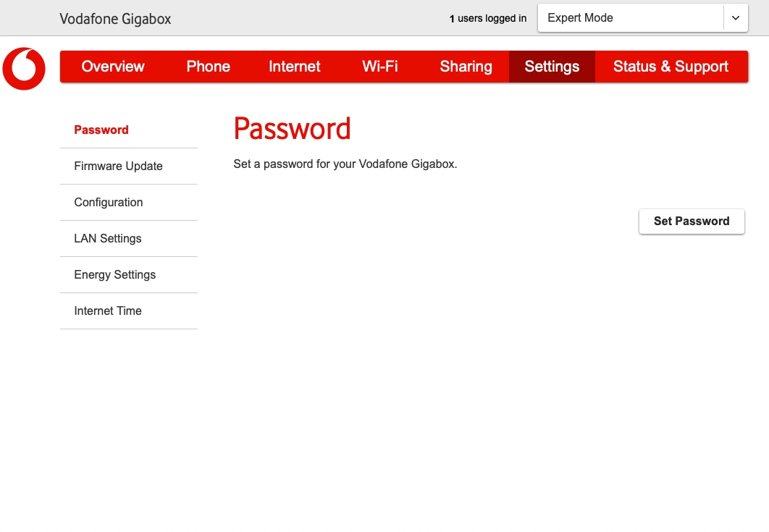Click the users logged in indicator

tap(487, 18)
